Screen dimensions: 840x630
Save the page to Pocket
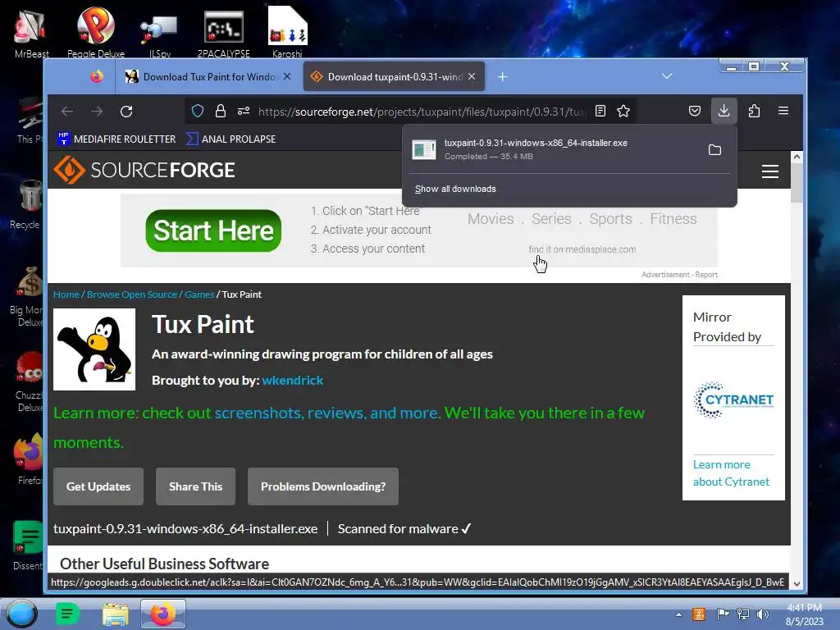[695, 111]
